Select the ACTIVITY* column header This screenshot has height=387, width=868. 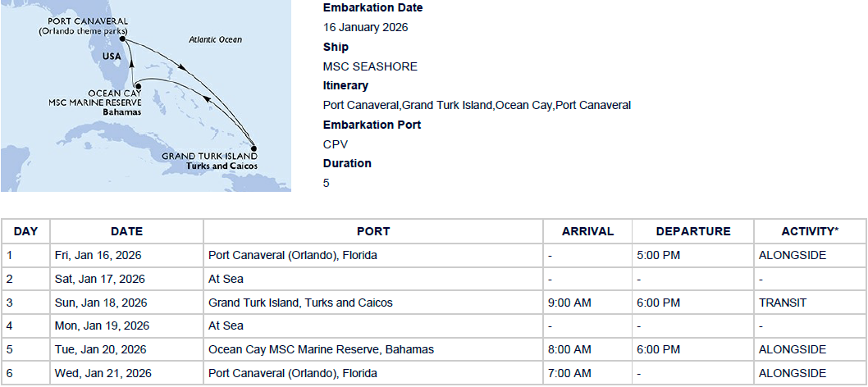tap(810, 231)
